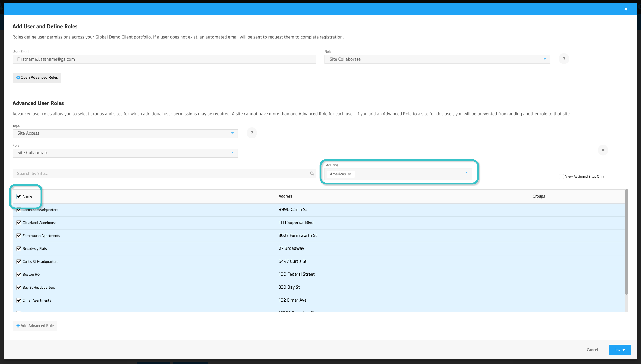
Task: Uncheck Farnsworth Apartments
Action: [x=19, y=236]
